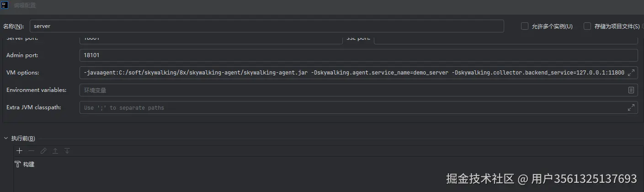Click the IntelliJ IDEA logo in title bar

click(5, 5)
